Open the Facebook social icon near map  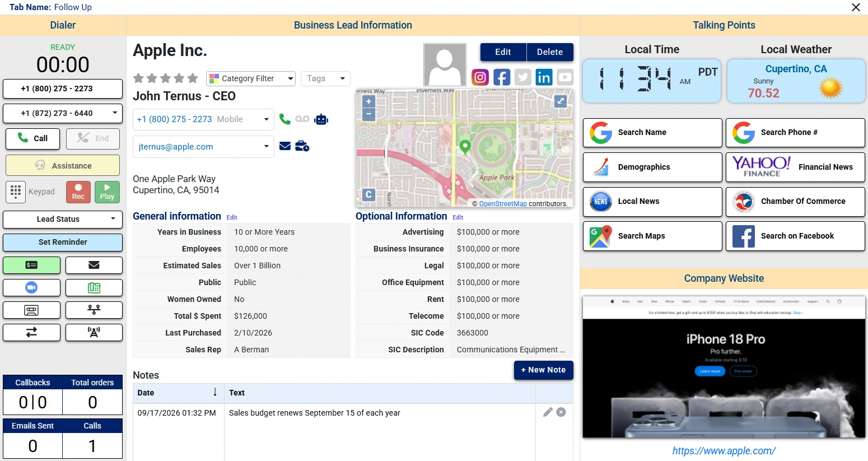point(501,77)
